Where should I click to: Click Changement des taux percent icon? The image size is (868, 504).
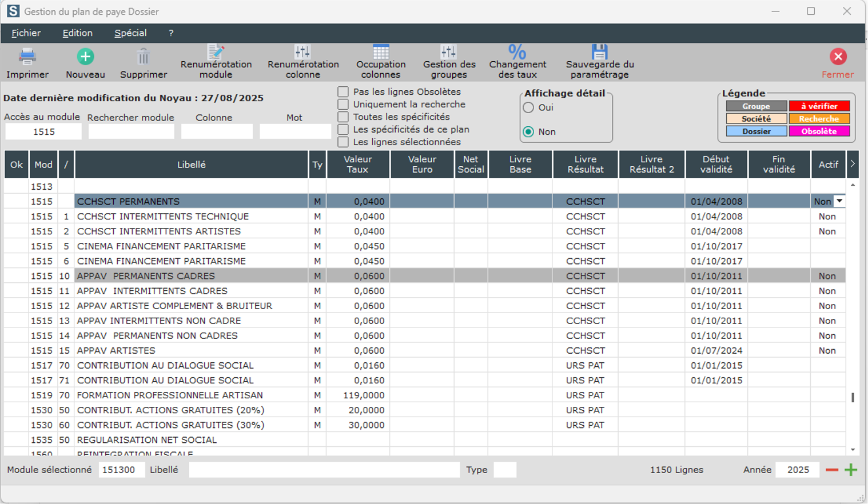[x=517, y=53]
